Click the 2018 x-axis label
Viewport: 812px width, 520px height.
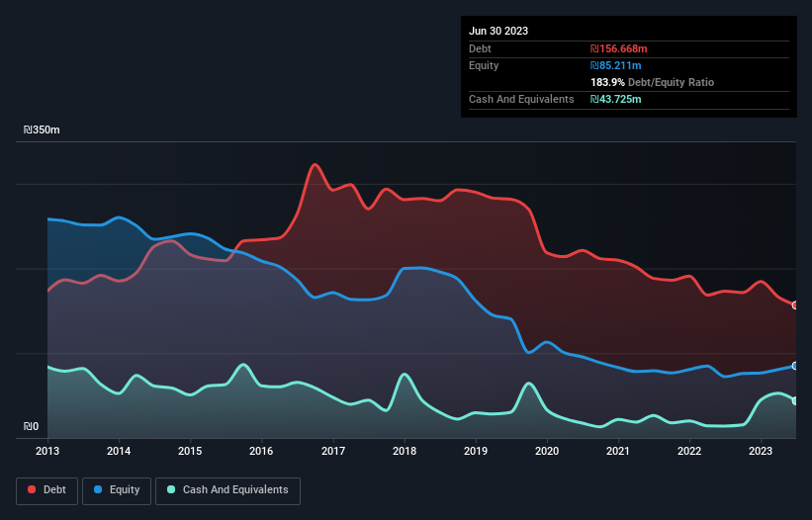pyautogui.click(x=405, y=451)
